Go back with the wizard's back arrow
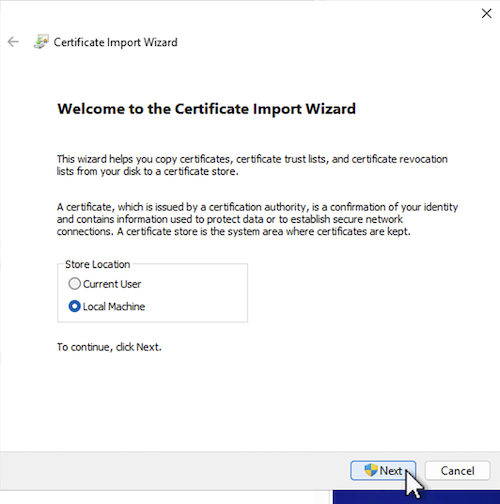 [x=13, y=42]
